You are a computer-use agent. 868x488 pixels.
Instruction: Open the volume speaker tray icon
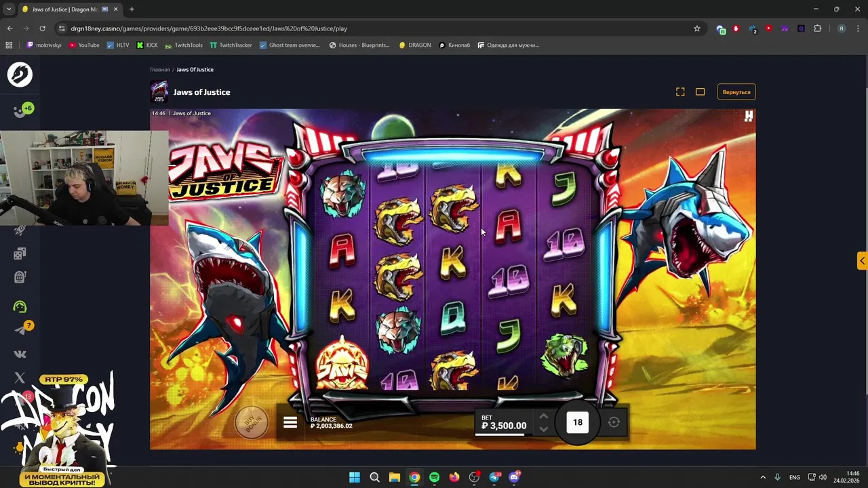pyautogui.click(x=823, y=477)
